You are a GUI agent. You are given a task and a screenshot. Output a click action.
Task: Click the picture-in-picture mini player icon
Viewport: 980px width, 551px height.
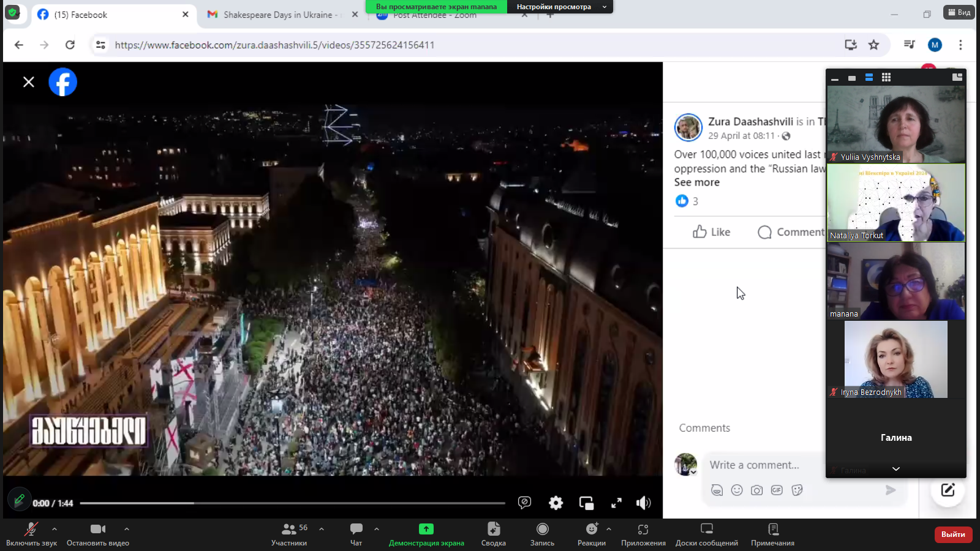586,503
